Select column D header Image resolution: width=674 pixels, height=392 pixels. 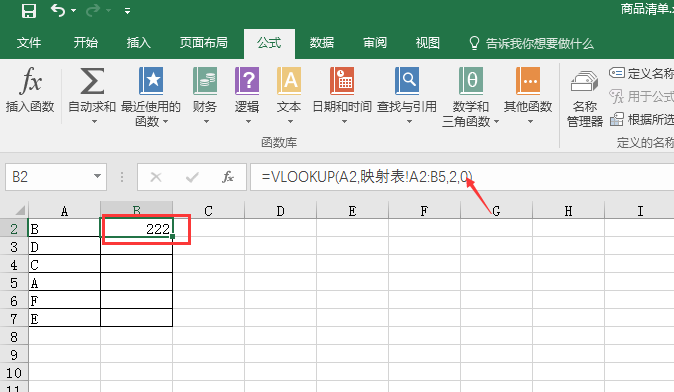point(280,211)
